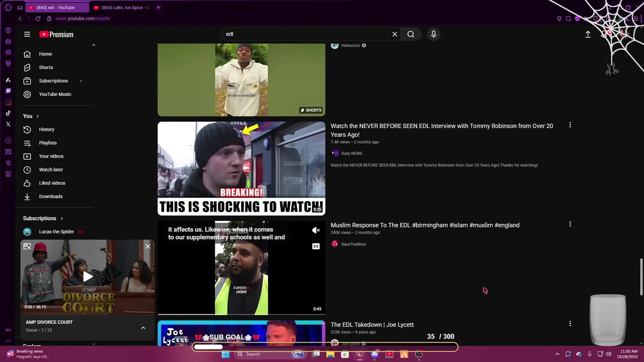
Task: Open Shorts in the sidebar
Action: [x=55, y=67]
